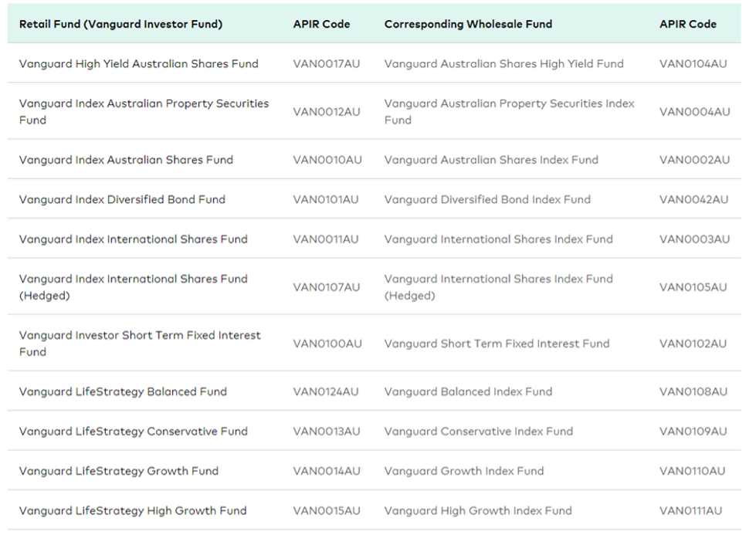Select the code VAN0108AU

coord(693,391)
